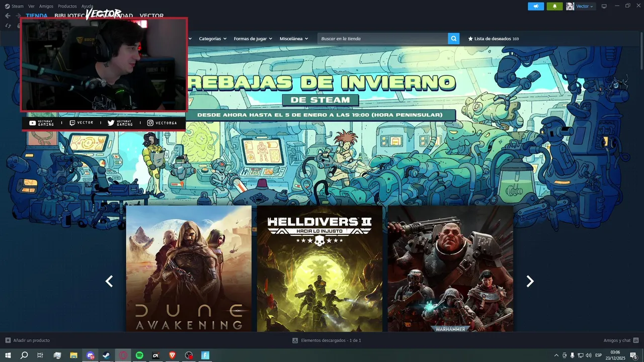Click the Steam taskbar icon
The image size is (644, 362).
107,355
